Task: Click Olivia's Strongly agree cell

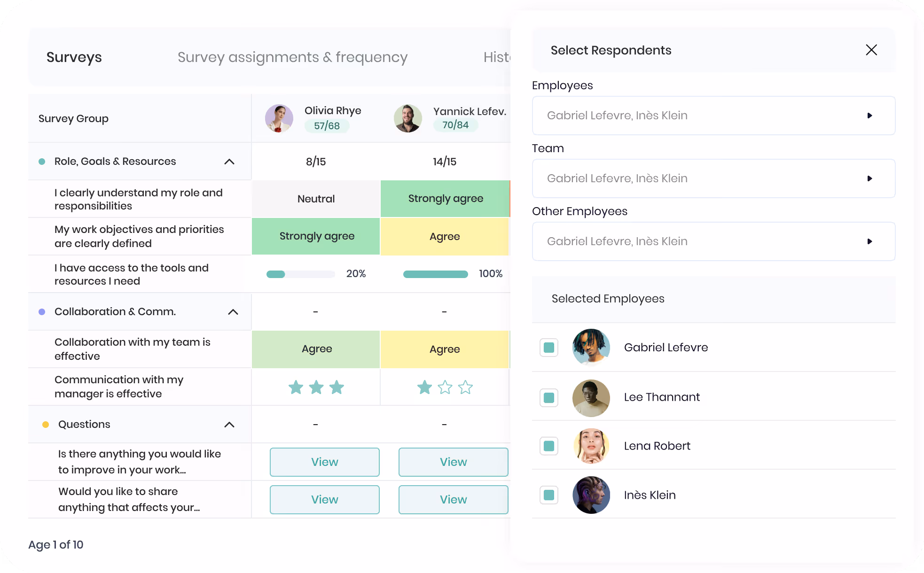Action: click(x=316, y=236)
